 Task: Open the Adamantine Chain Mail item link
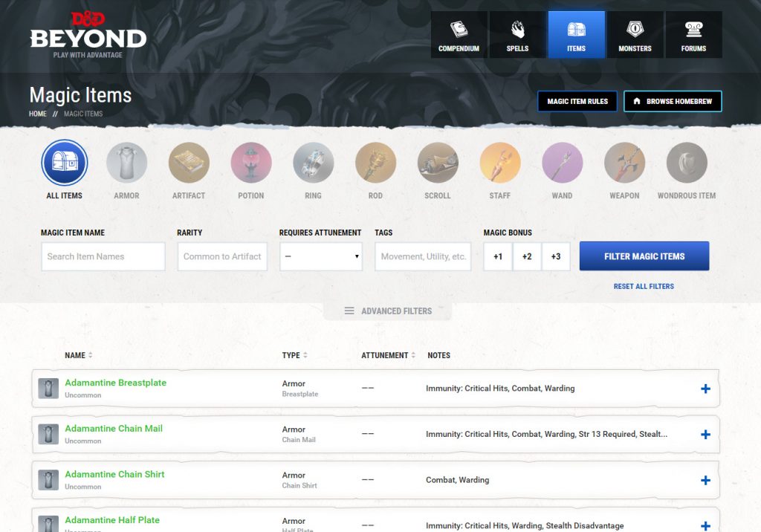114,429
